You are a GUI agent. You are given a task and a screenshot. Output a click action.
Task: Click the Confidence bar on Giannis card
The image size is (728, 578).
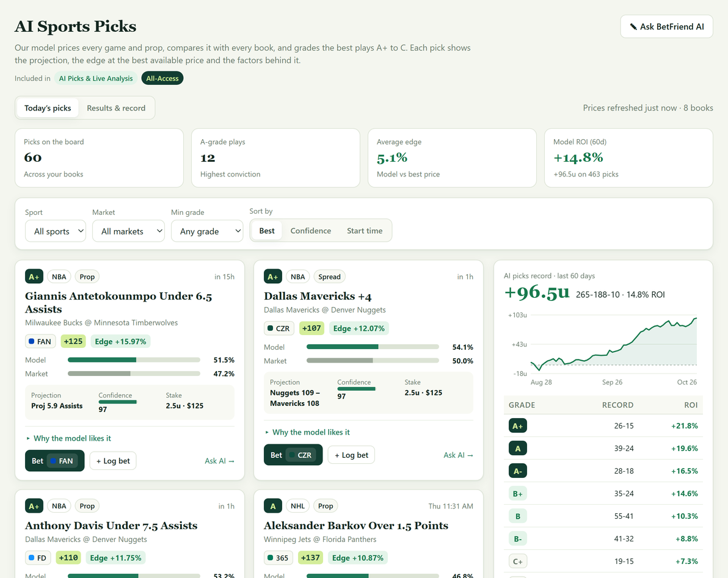pyautogui.click(x=117, y=402)
